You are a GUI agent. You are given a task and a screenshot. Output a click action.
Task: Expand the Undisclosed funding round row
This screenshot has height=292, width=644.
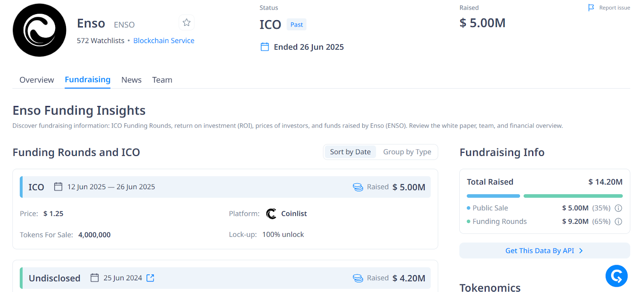tap(225, 278)
